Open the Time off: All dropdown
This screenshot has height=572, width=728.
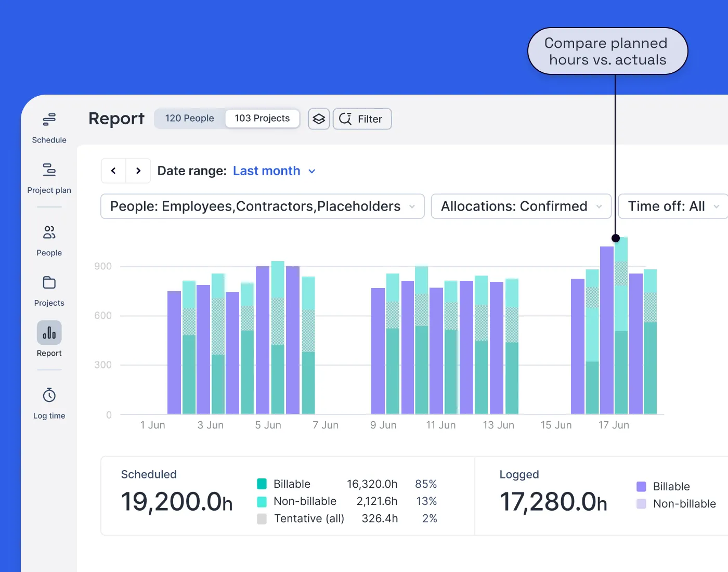click(x=672, y=206)
